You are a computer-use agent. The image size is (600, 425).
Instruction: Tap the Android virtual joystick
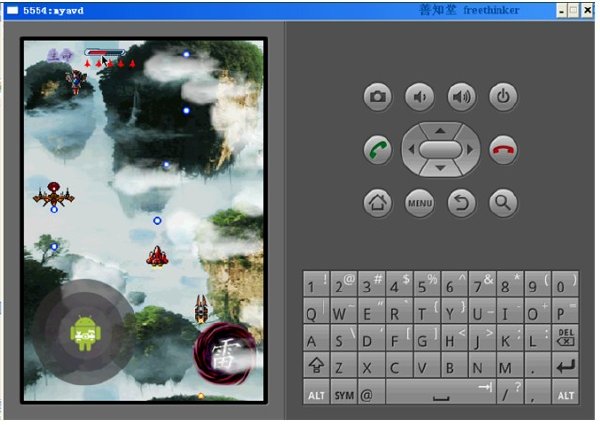(x=85, y=333)
